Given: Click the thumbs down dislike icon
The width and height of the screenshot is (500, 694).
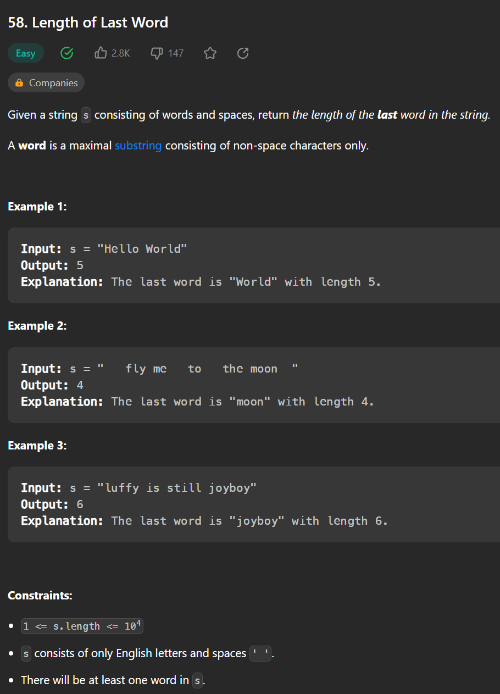Looking at the screenshot, I should pyautogui.click(x=157, y=54).
